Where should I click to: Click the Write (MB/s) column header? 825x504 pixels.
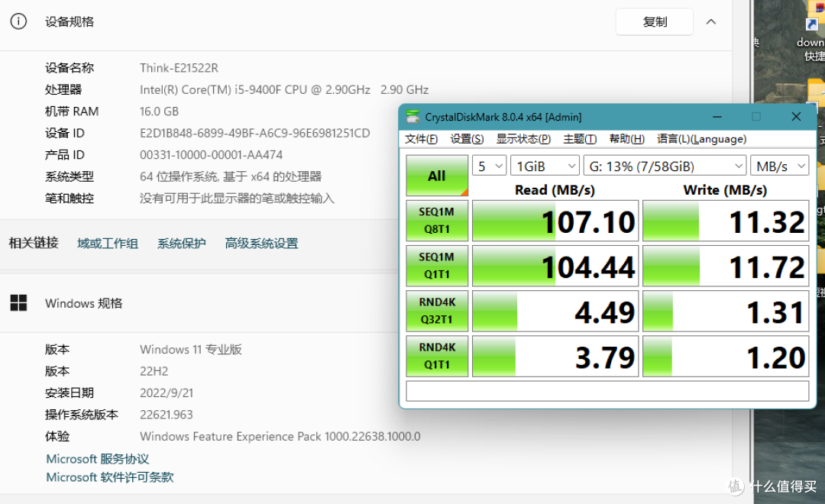pos(725,189)
